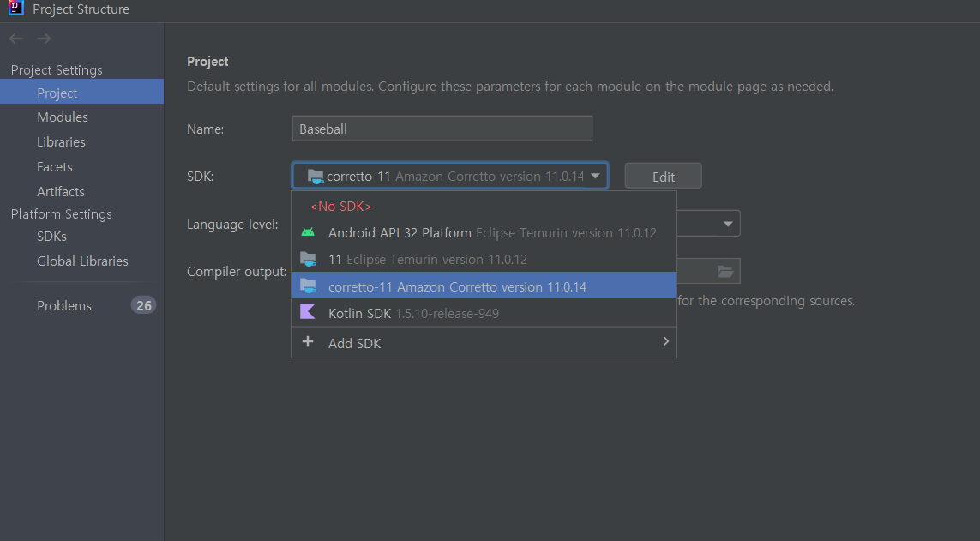The image size is (980, 541).
Task: Click the SDK: label
Action: (200, 176)
